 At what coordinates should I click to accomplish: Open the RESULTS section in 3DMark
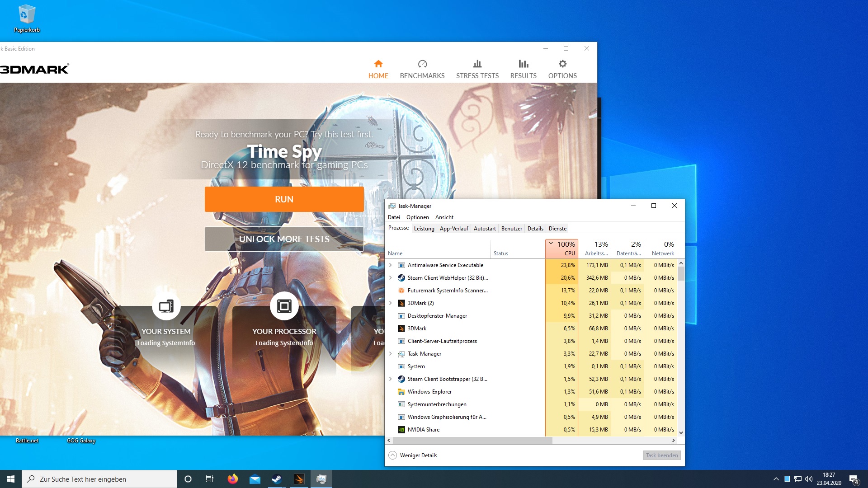[523, 69]
